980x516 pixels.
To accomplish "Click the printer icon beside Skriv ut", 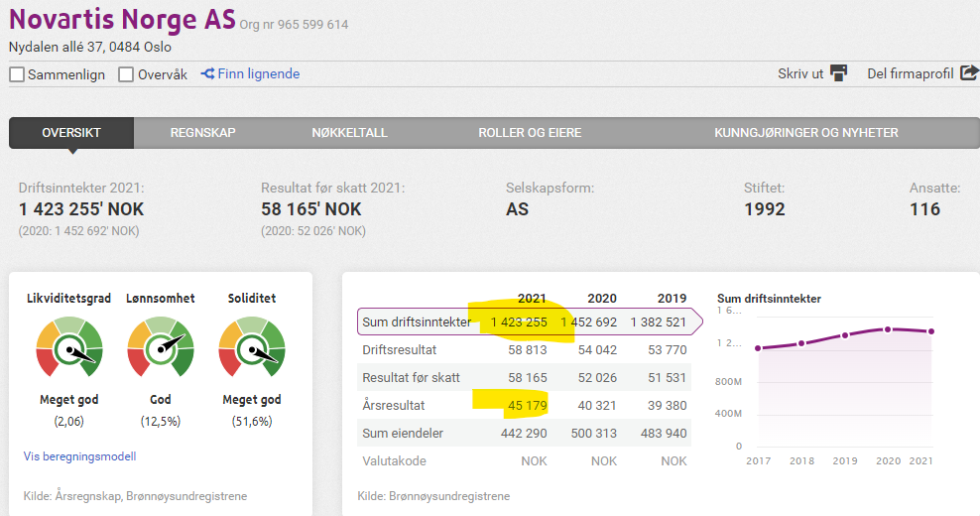I will tap(839, 73).
